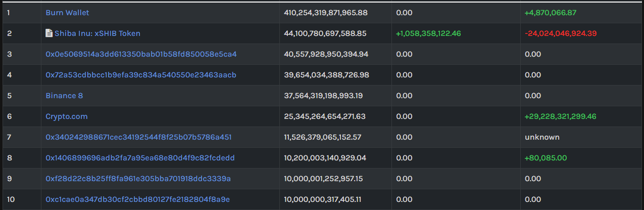Click the green +80,085.00 change value
The width and height of the screenshot is (644, 210).
pyautogui.click(x=546, y=158)
